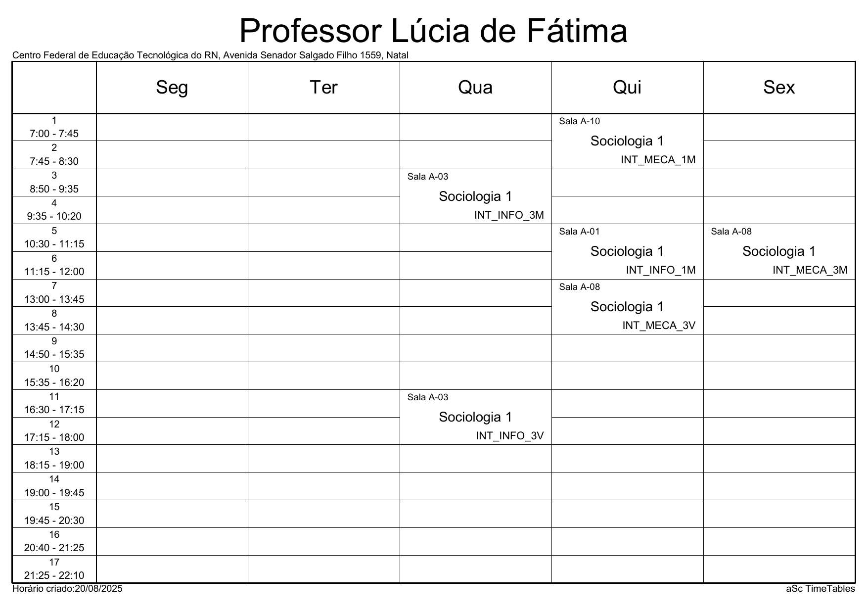Click the Professor Lúcia de Fátima title

pyautogui.click(x=433, y=31)
